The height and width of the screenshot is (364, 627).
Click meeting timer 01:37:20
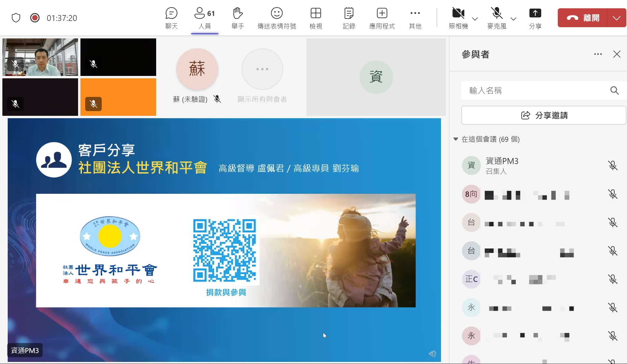coord(62,18)
